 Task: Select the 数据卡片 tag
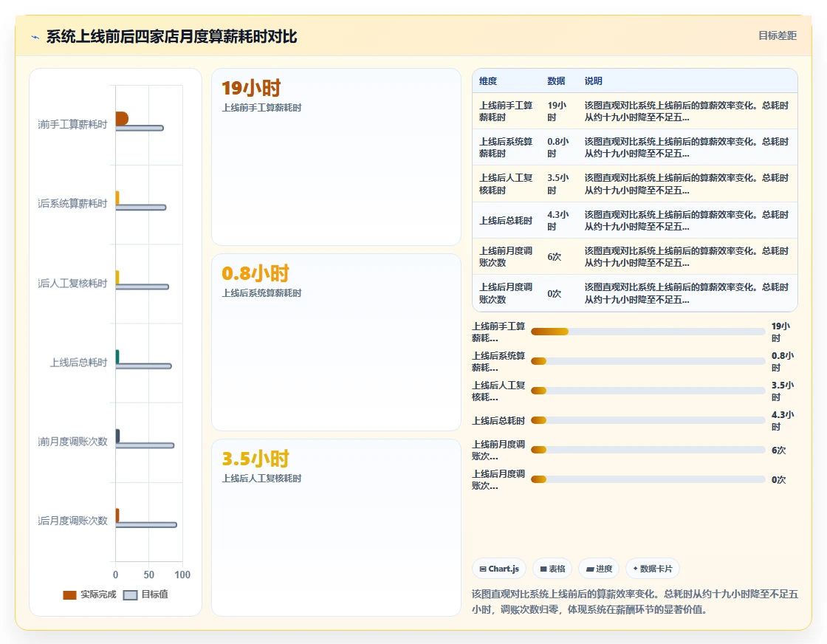pos(653,569)
